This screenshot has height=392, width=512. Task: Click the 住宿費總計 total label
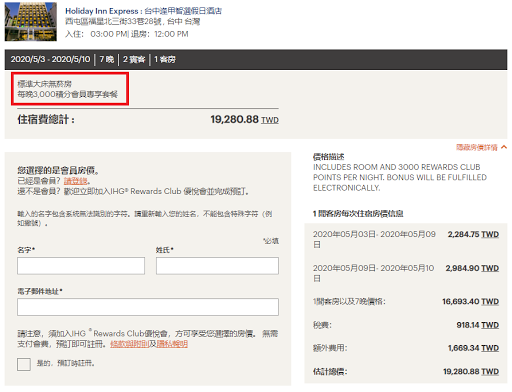coord(46,119)
